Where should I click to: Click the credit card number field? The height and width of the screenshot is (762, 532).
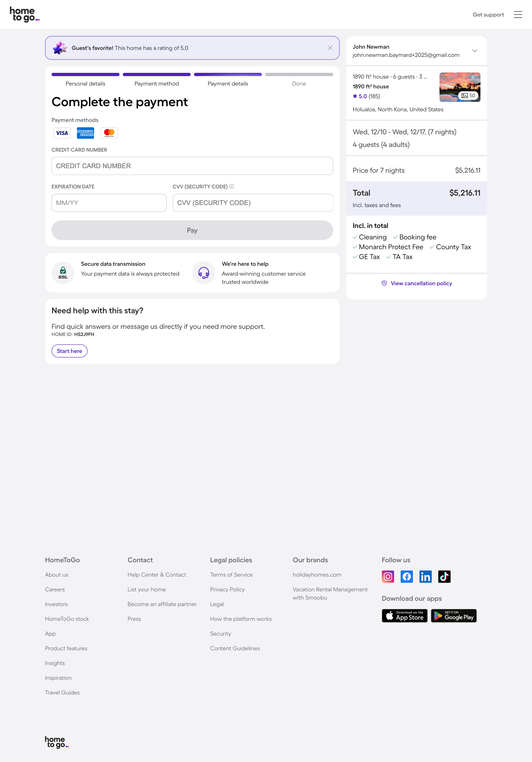pos(192,166)
